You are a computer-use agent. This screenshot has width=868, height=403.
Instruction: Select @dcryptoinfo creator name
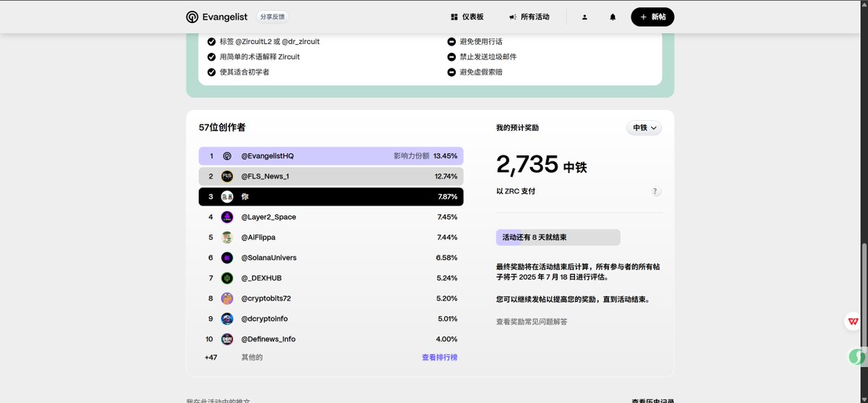pyautogui.click(x=265, y=318)
